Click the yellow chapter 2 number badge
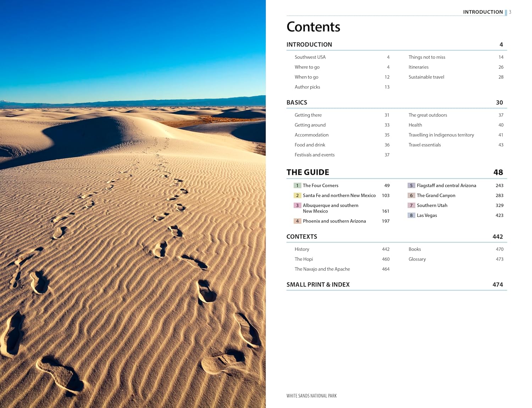Viewport: 532px width, 408px height. pyautogui.click(x=297, y=195)
